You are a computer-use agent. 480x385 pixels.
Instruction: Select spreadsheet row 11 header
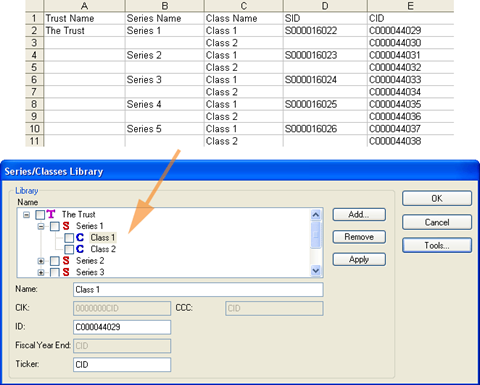pyautogui.click(x=34, y=141)
